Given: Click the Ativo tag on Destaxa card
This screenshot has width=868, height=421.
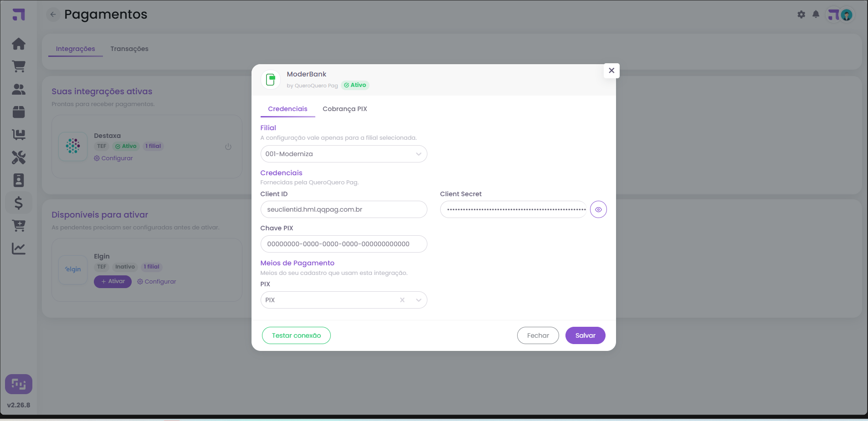Looking at the screenshot, I should [x=126, y=146].
